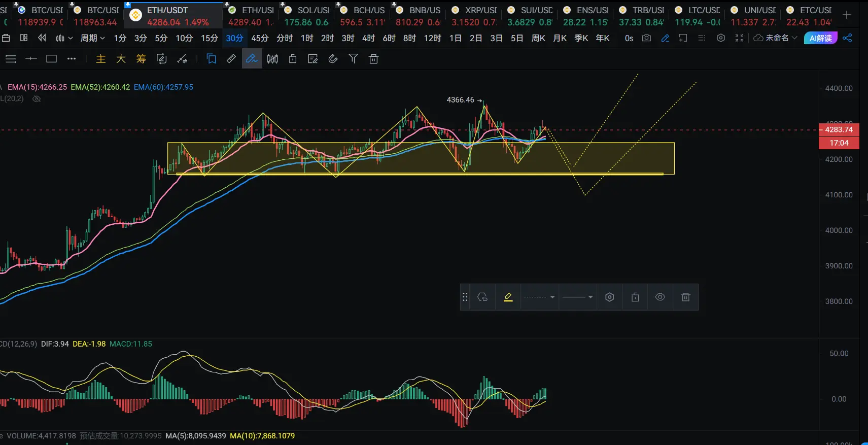Switch to the SOL/USD symbol tab
Screen dimensions: 868x445
(307, 16)
